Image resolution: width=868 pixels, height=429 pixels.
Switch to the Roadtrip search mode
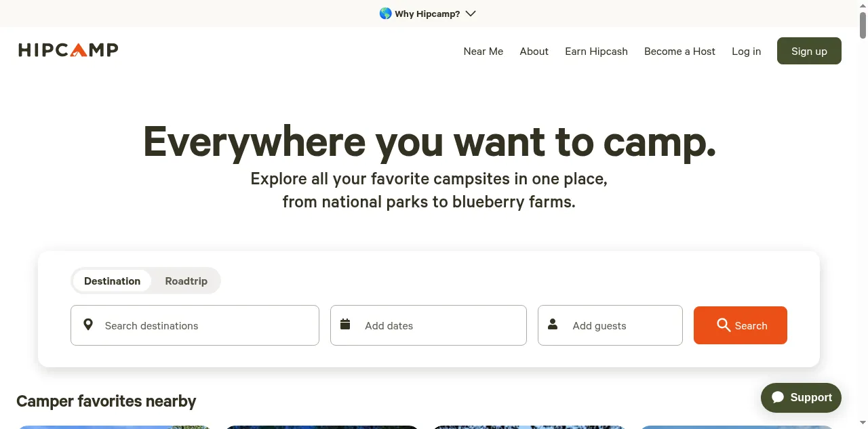[x=186, y=281]
